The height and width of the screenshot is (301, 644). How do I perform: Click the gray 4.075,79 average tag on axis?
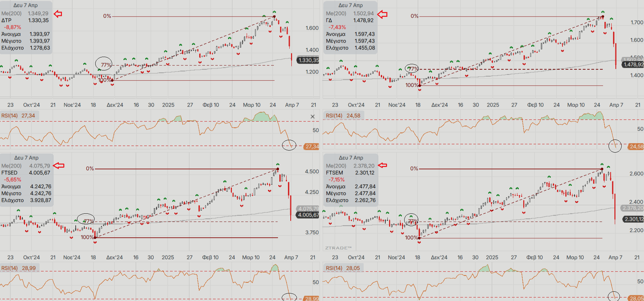pyautogui.click(x=308, y=209)
